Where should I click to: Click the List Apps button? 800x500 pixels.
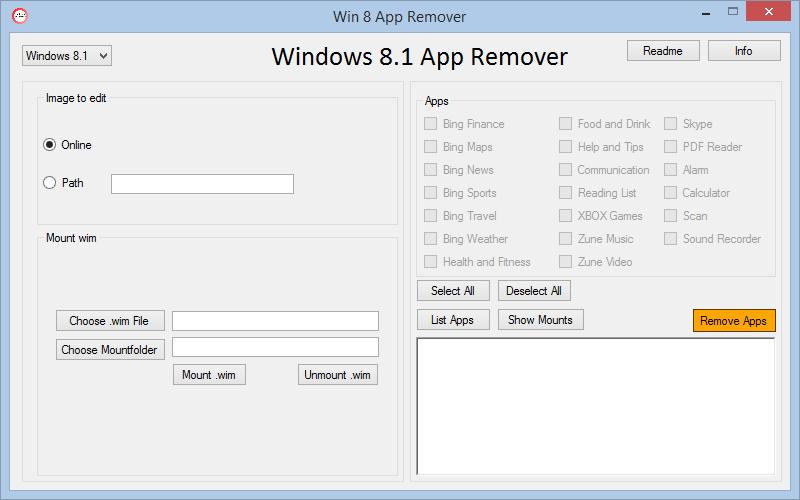(453, 320)
